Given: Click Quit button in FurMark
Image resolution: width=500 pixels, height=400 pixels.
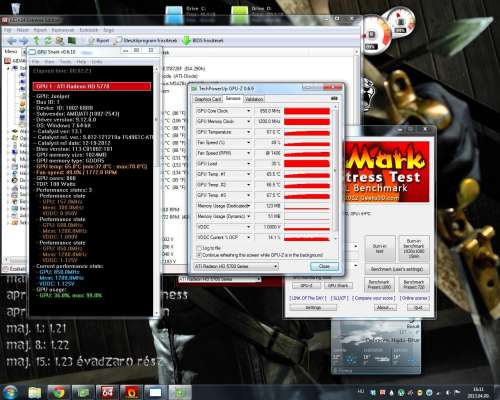Looking at the screenshot, I should point(418,308).
